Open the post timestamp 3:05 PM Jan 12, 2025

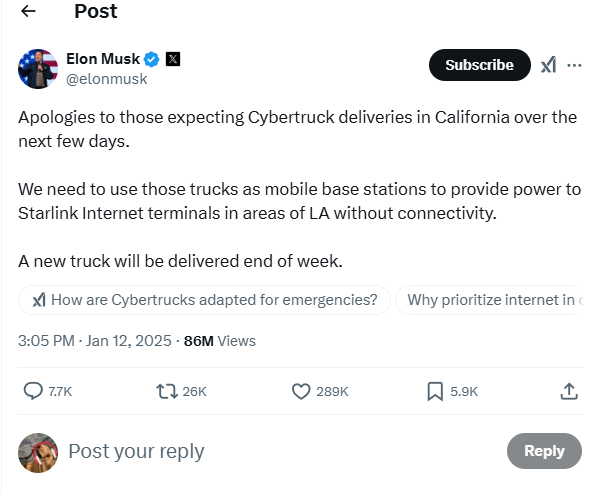coord(95,341)
